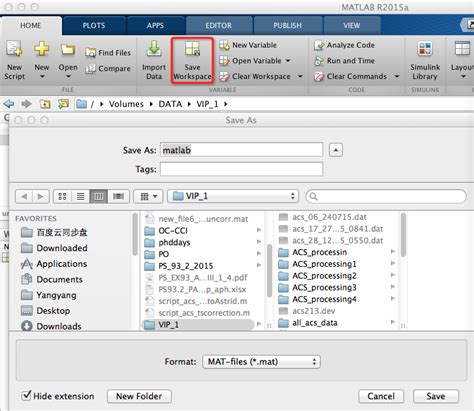Switch to list view
474x411 pixels.
(x=80, y=196)
